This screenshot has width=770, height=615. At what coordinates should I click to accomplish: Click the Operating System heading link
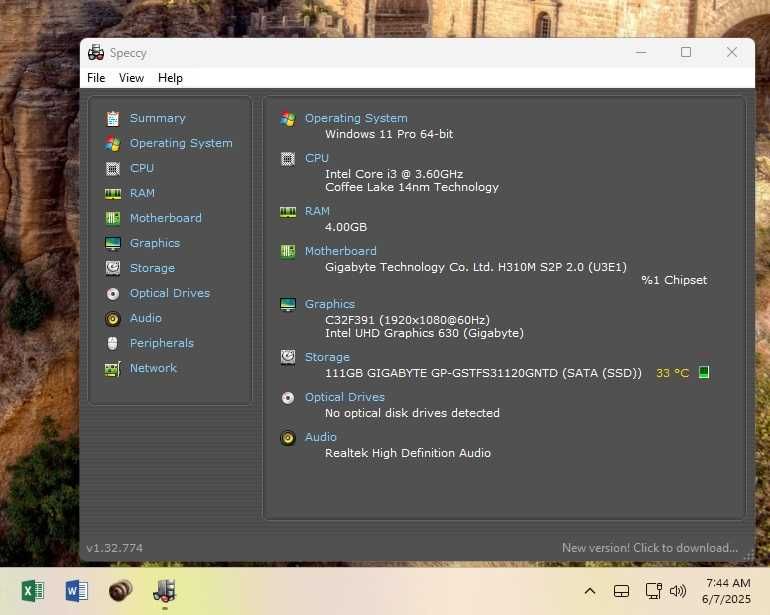tap(356, 118)
